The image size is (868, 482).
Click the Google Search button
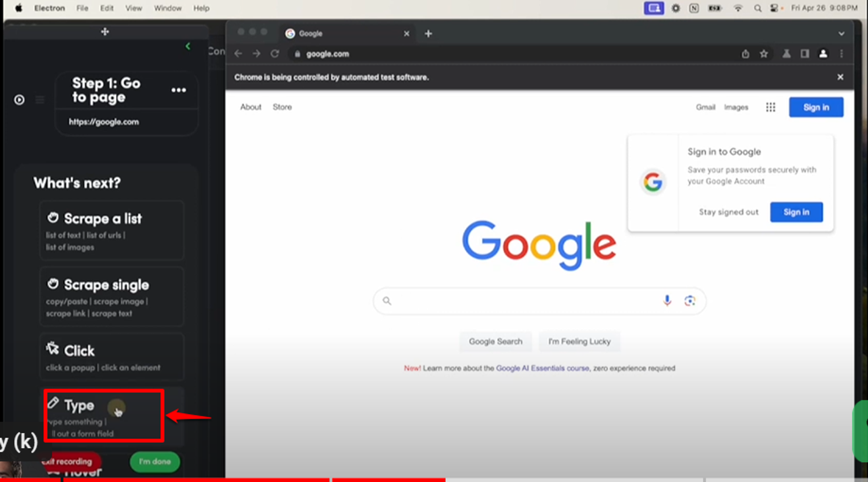coord(495,341)
